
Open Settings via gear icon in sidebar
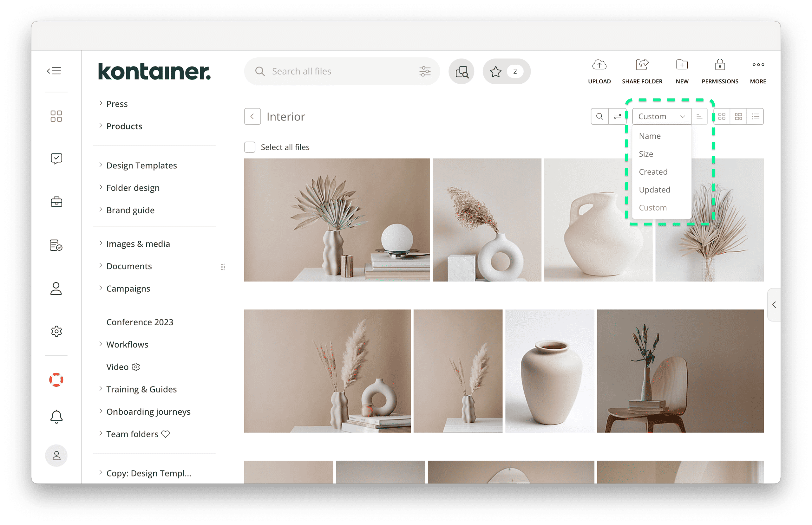click(56, 331)
